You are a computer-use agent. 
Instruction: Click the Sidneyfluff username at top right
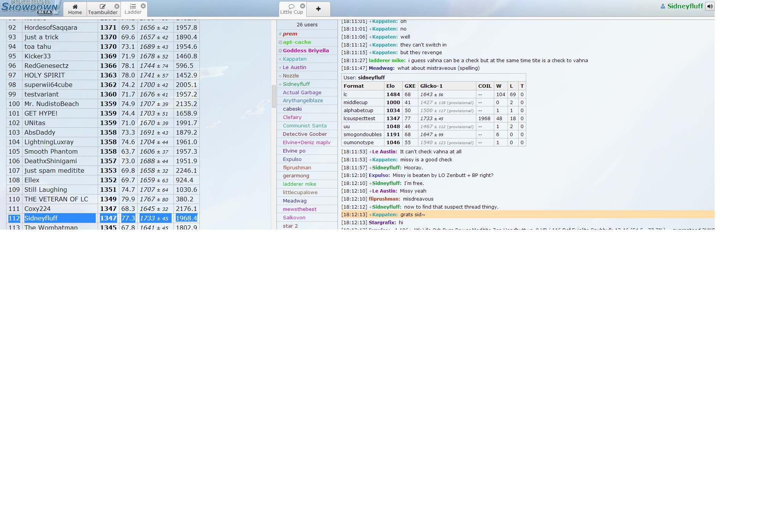(x=685, y=6)
